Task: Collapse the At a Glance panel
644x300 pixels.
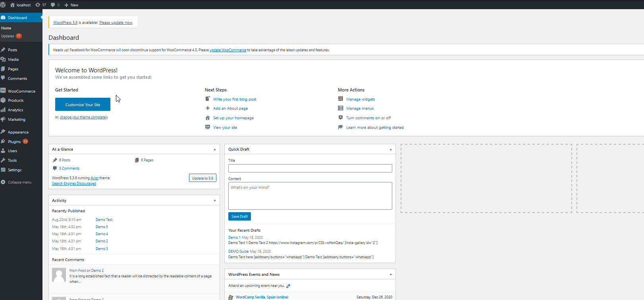Action: coord(215,149)
